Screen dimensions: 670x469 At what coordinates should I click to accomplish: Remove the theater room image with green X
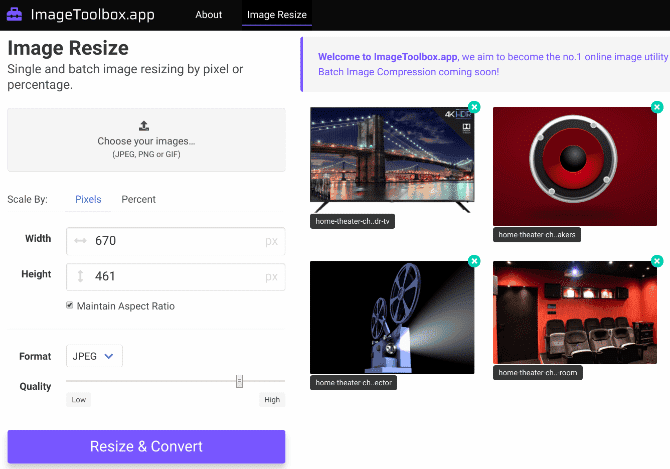[657, 261]
